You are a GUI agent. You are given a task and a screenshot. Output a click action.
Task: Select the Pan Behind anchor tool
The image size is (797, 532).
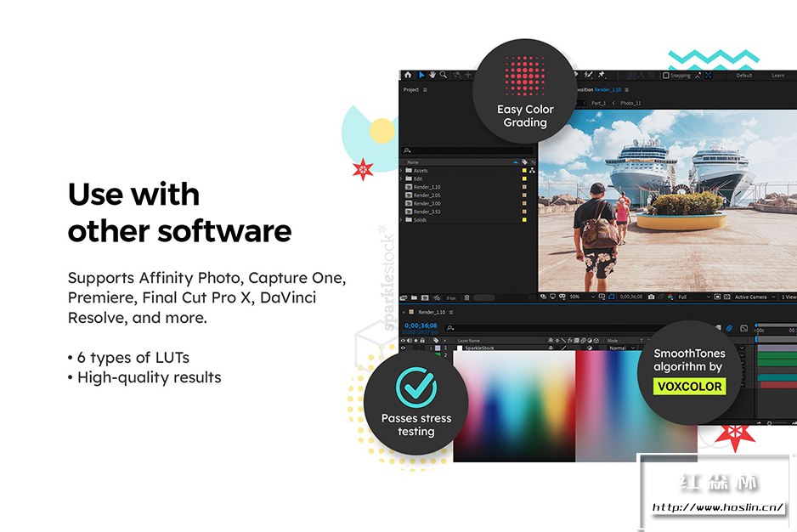[x=468, y=75]
